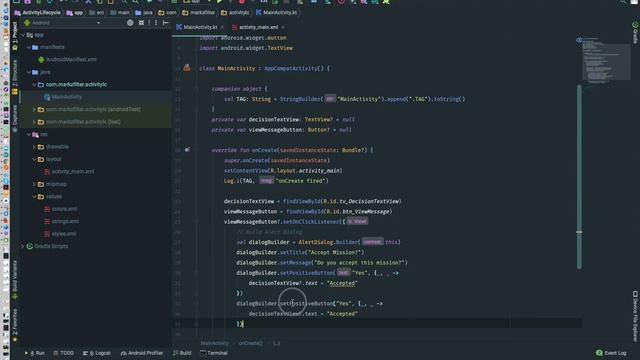This screenshot has width=640, height=360.
Task: Open the Captures tool window on left edge
Action: (15, 118)
